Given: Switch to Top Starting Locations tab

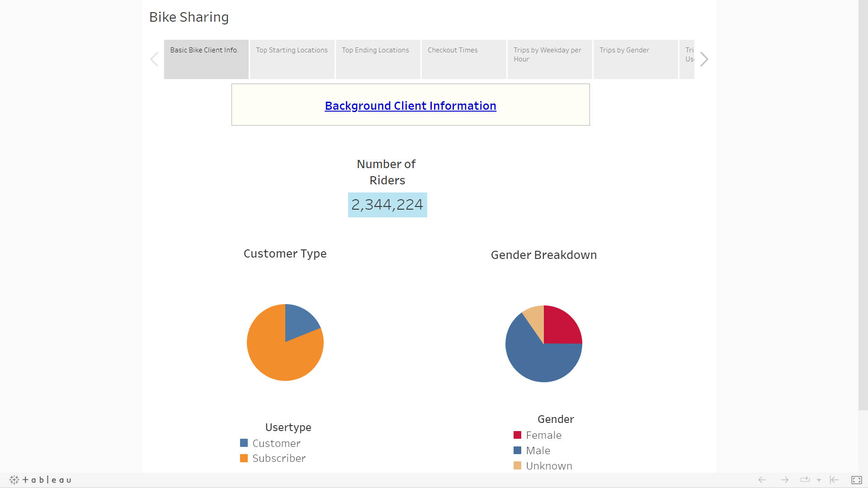Looking at the screenshot, I should [x=292, y=59].
